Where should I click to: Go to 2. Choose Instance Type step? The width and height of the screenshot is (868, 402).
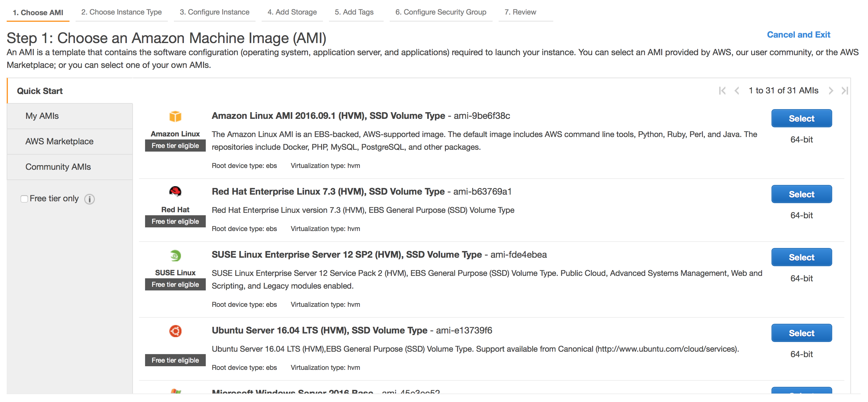(x=121, y=12)
